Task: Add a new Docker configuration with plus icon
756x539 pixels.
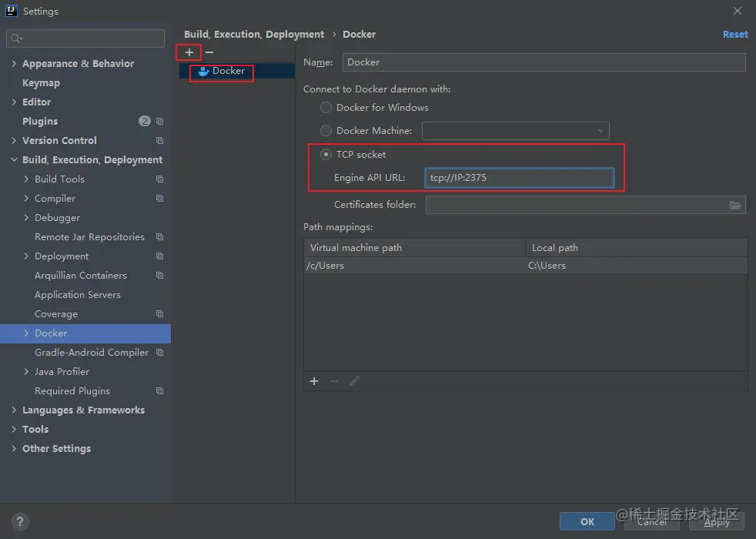Action: 189,52
